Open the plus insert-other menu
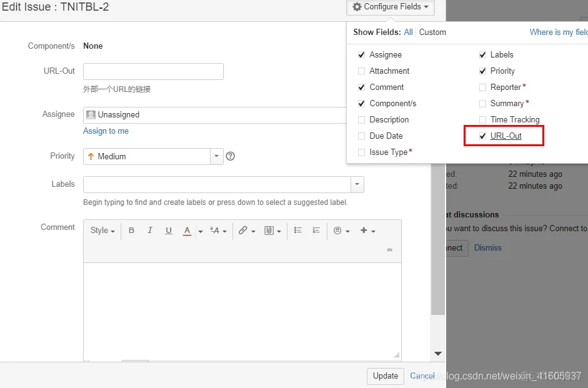588x388 pixels. coord(367,231)
